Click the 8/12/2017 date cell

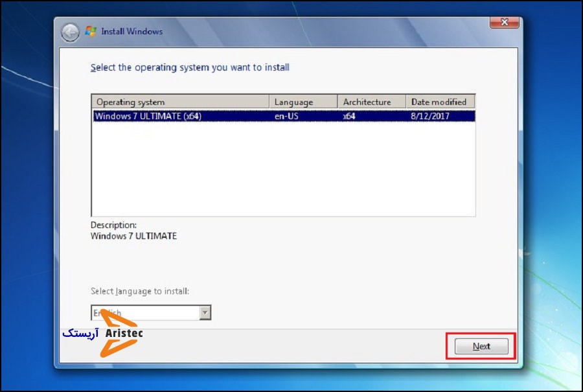pyautogui.click(x=430, y=117)
